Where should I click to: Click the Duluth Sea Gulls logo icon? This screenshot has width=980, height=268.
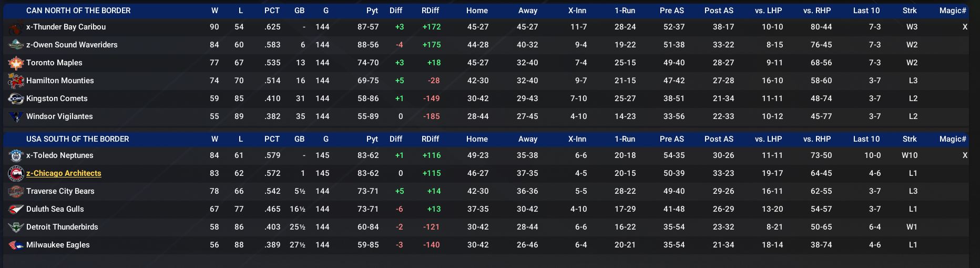[16, 210]
